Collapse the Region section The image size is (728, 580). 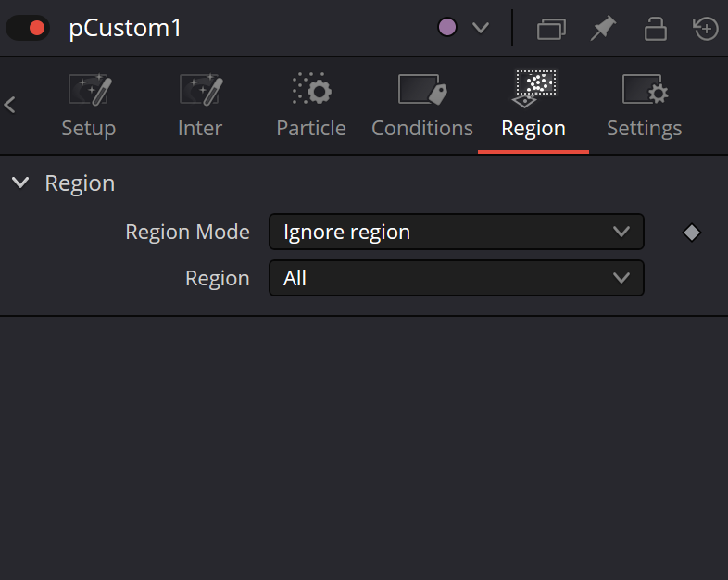pos(20,183)
